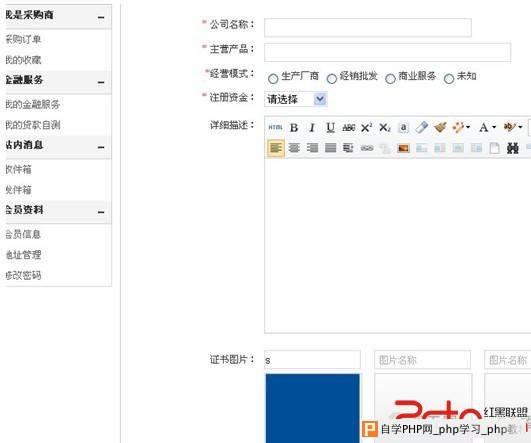Insert image using the picture icon
The image size is (531, 443).
[403, 148]
